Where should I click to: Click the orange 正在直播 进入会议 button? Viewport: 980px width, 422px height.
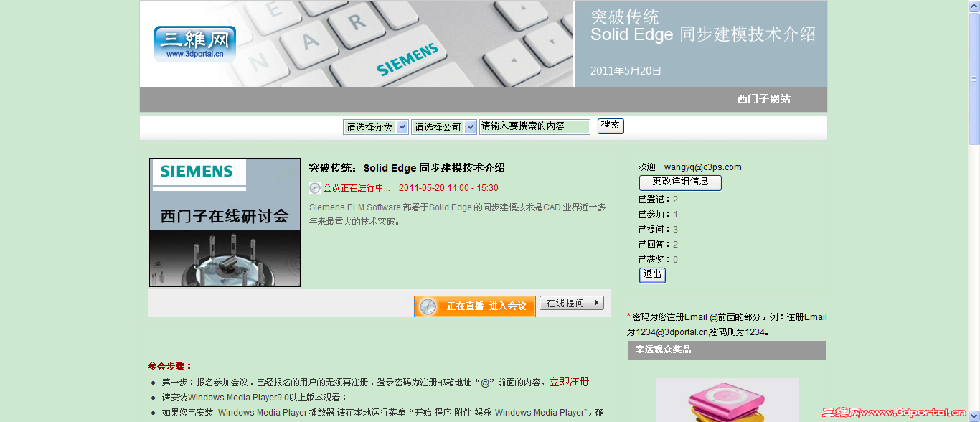(x=475, y=306)
